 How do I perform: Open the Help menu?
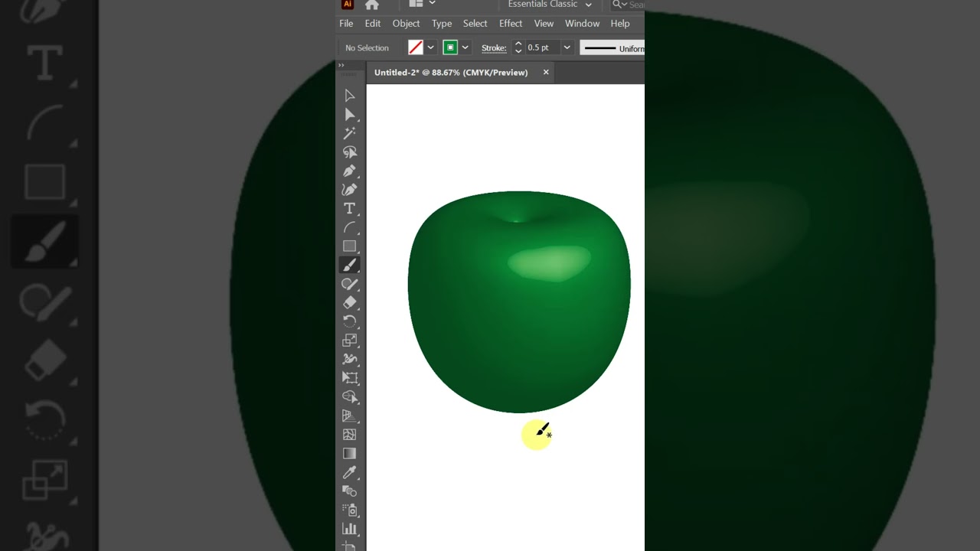(620, 24)
